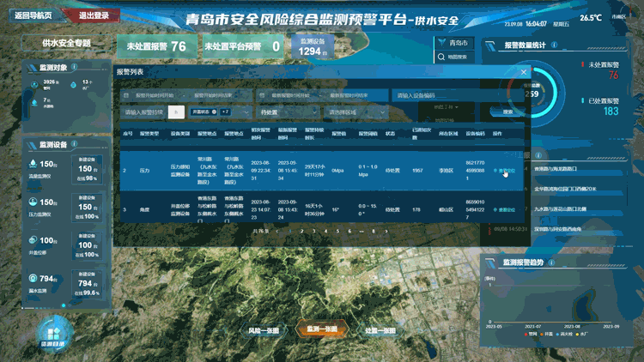This screenshot has height=362, width=644.
Task: Click the 已处置报警 183 statistic
Action: point(602,106)
